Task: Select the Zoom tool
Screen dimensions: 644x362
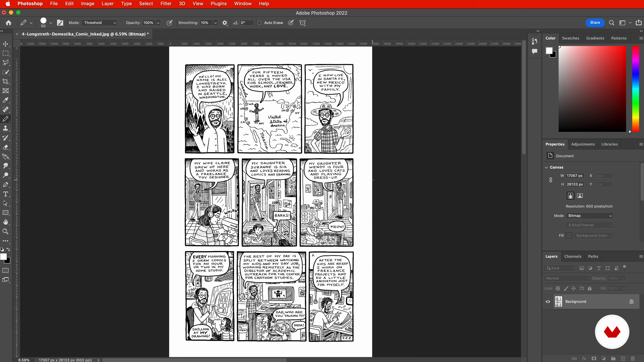Action: point(6,232)
